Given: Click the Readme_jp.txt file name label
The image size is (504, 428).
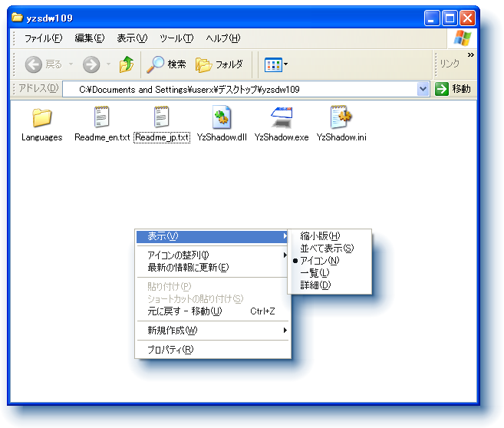Looking at the screenshot, I should click(162, 137).
